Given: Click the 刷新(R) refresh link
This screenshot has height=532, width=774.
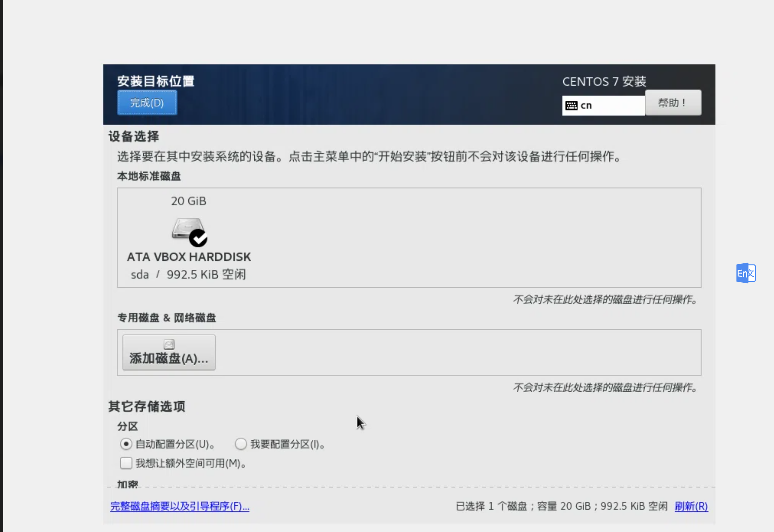Looking at the screenshot, I should tap(691, 506).
